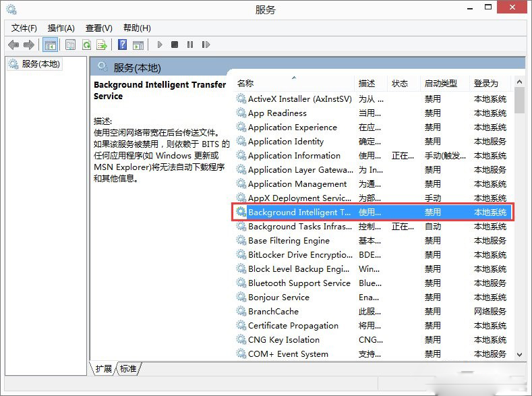Switch to the 标准 tab
Image resolution: width=532 pixels, height=396 pixels.
pyautogui.click(x=128, y=368)
